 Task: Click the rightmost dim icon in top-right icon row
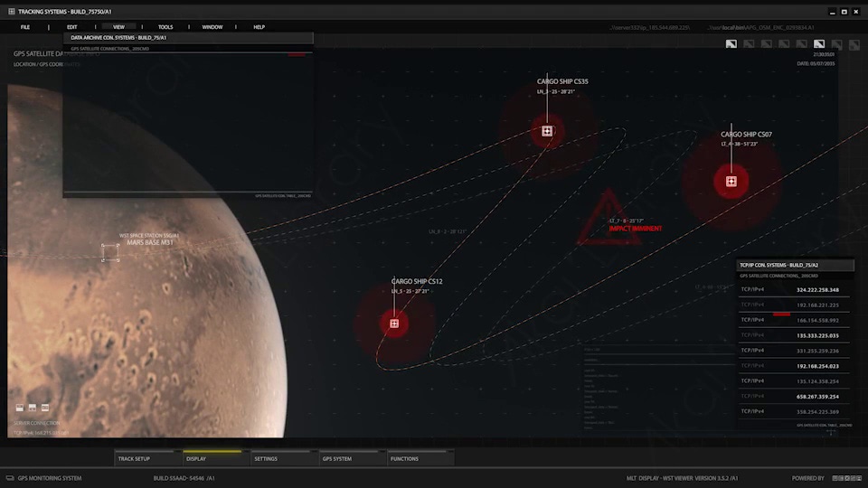(x=854, y=44)
